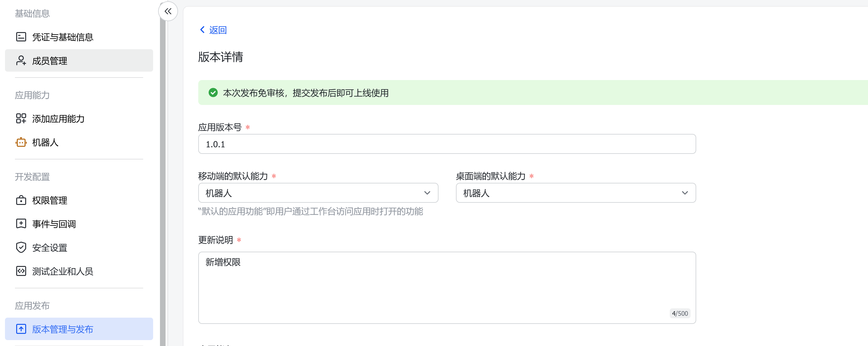Viewport: 868px width, 346px height.
Task: Select the 机器人 robot icon
Action: coord(21,142)
